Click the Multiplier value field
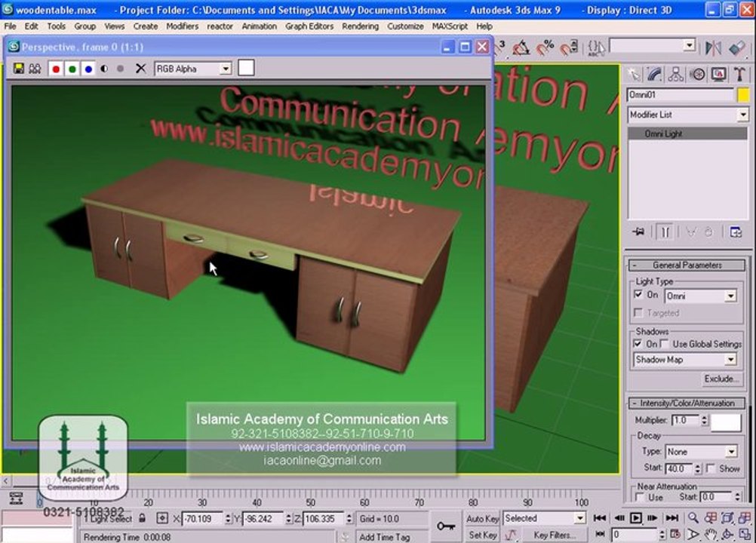 [685, 420]
